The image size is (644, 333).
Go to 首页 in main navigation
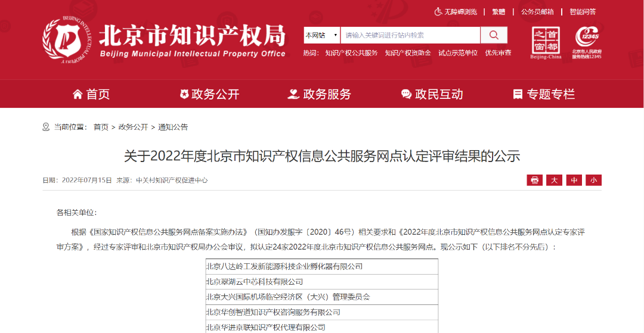coord(91,94)
